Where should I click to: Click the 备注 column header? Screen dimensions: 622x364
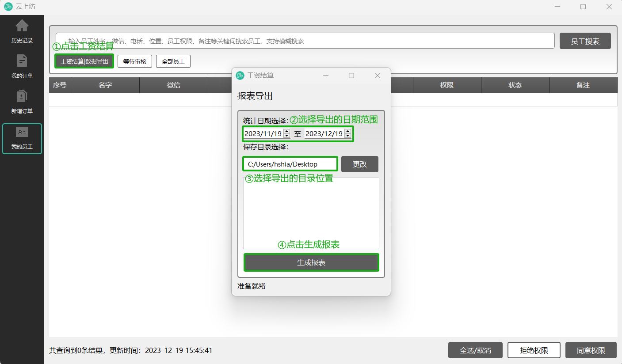(583, 85)
